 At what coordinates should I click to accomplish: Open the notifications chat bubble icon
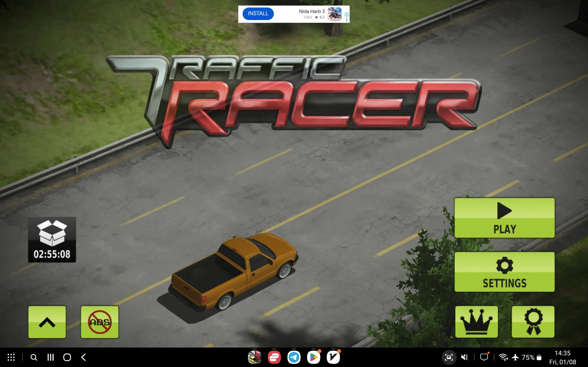point(484,357)
